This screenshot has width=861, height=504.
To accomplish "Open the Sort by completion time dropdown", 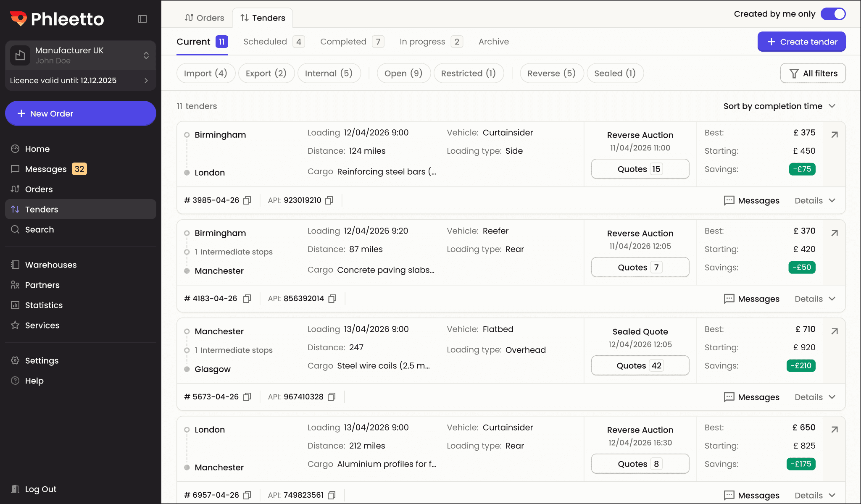I will point(780,106).
